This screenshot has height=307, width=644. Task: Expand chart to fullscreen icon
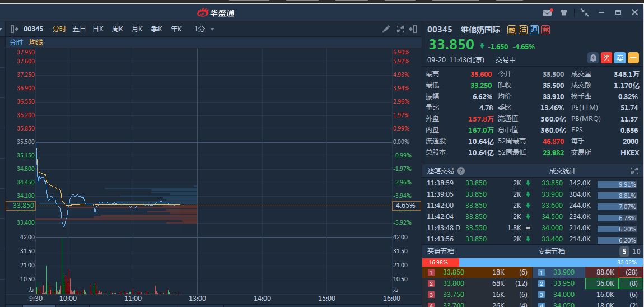400,29
